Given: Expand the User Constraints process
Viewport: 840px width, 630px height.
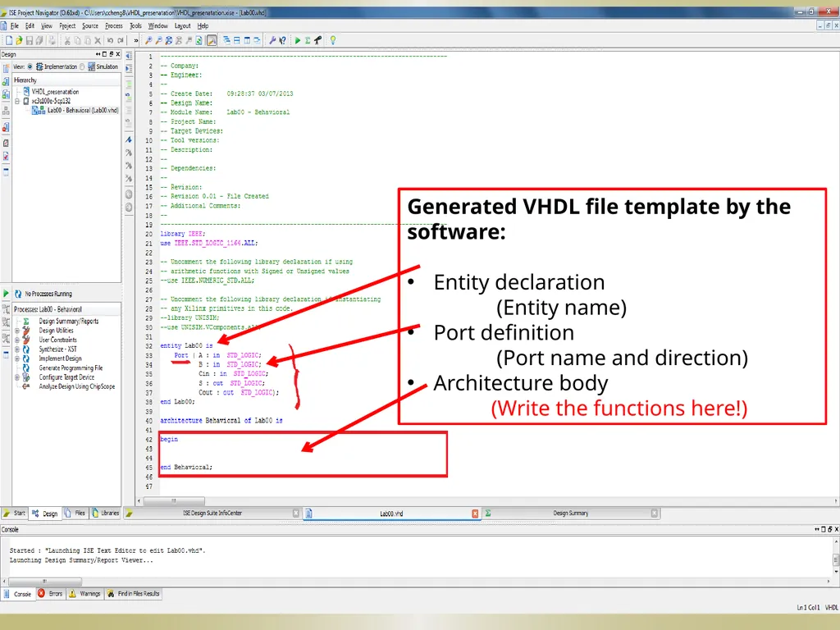Looking at the screenshot, I should (x=17, y=340).
